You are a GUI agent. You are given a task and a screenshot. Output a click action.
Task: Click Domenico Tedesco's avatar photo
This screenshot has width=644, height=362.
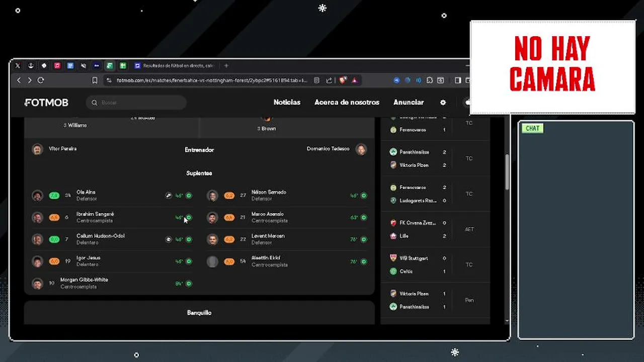pos(361,149)
